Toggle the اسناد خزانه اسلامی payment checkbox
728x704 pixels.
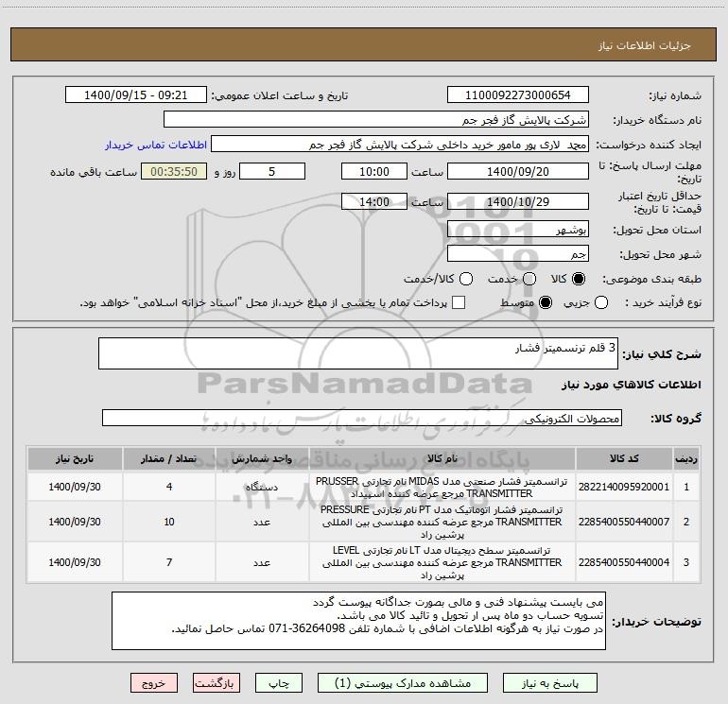click(459, 302)
